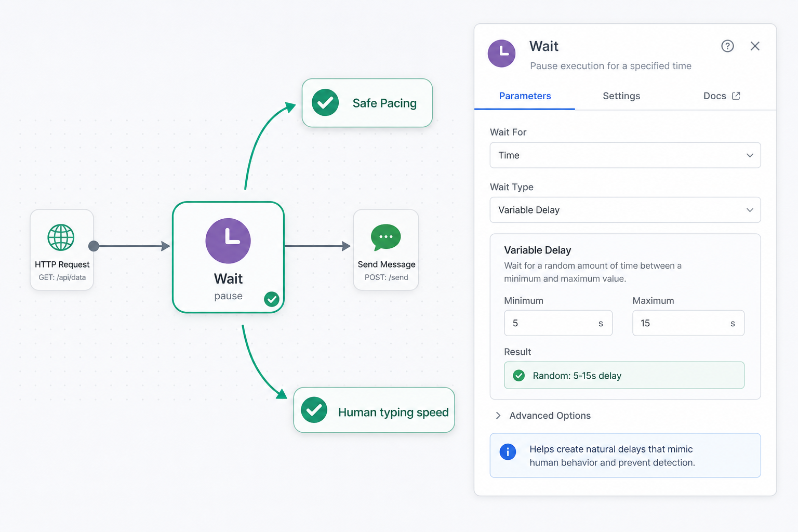This screenshot has height=532, width=798.
Task: Click the external link icon beside Docs
Action: tap(736, 96)
